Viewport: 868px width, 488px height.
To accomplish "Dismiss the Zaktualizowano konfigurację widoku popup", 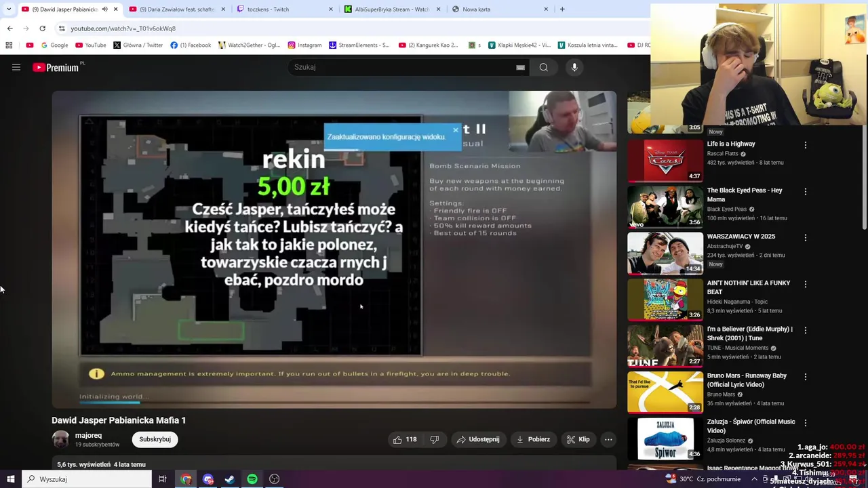I will pos(456,129).
